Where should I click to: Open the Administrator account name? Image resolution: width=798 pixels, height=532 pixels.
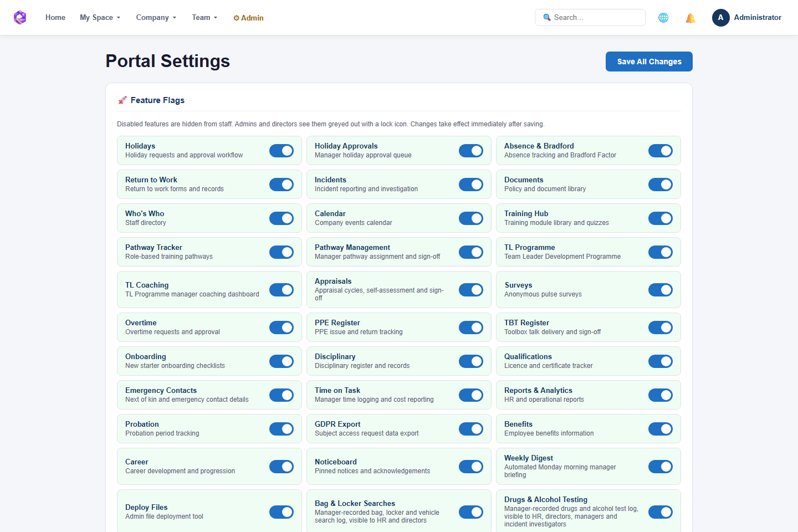(x=758, y=18)
